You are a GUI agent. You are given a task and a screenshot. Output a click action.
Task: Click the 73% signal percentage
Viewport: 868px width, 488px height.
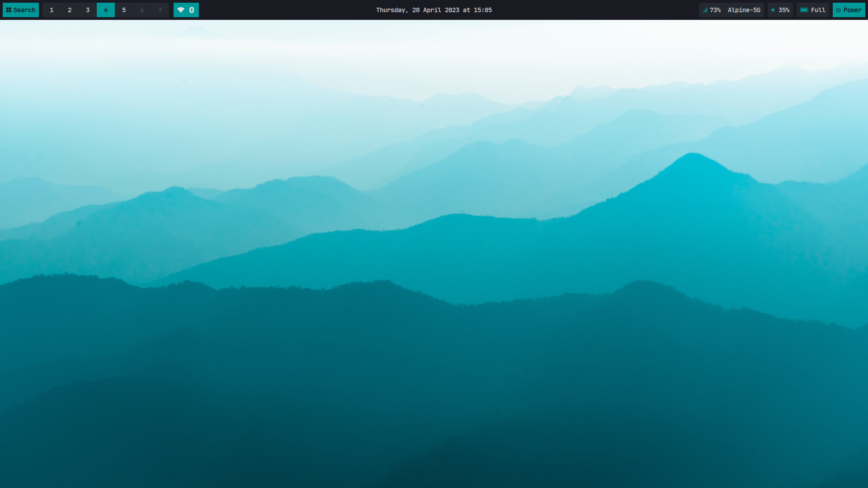[715, 10]
